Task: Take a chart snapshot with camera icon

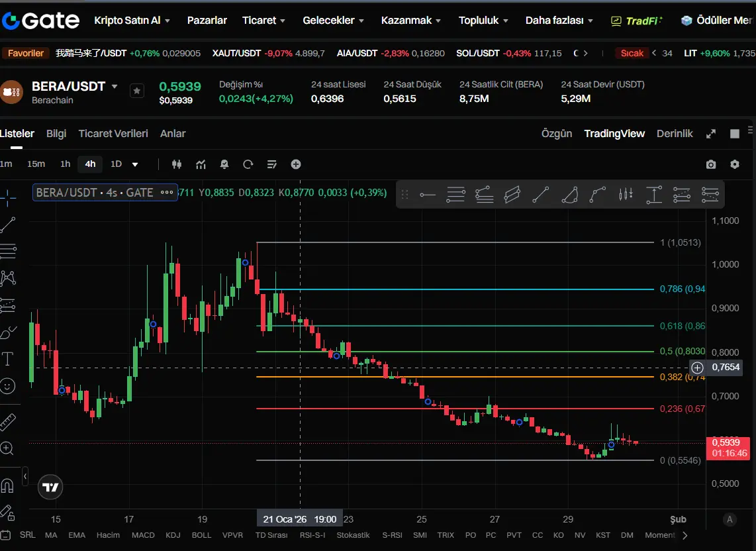Action: click(x=711, y=164)
